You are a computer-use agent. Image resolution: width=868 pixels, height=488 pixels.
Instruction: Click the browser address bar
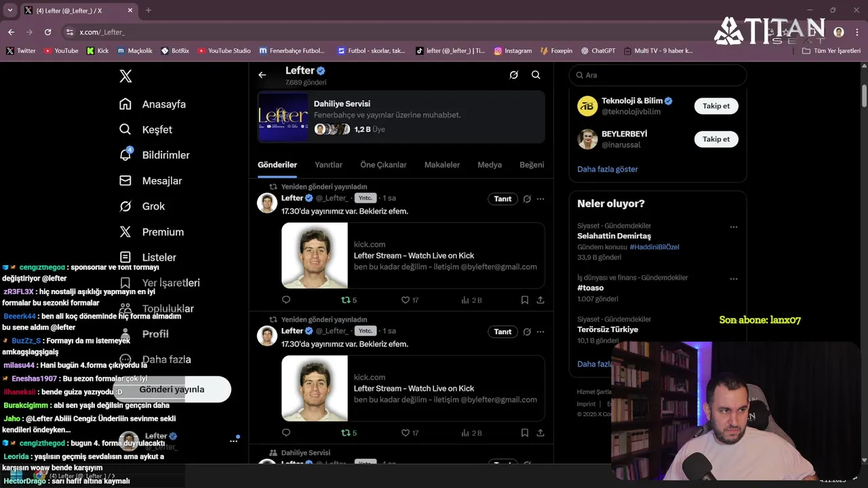pos(407,32)
